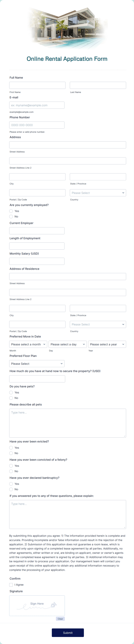This screenshot has width=134, height=644.
Task: Select "Yes" for ever been evicted
Action: pos(11,448)
